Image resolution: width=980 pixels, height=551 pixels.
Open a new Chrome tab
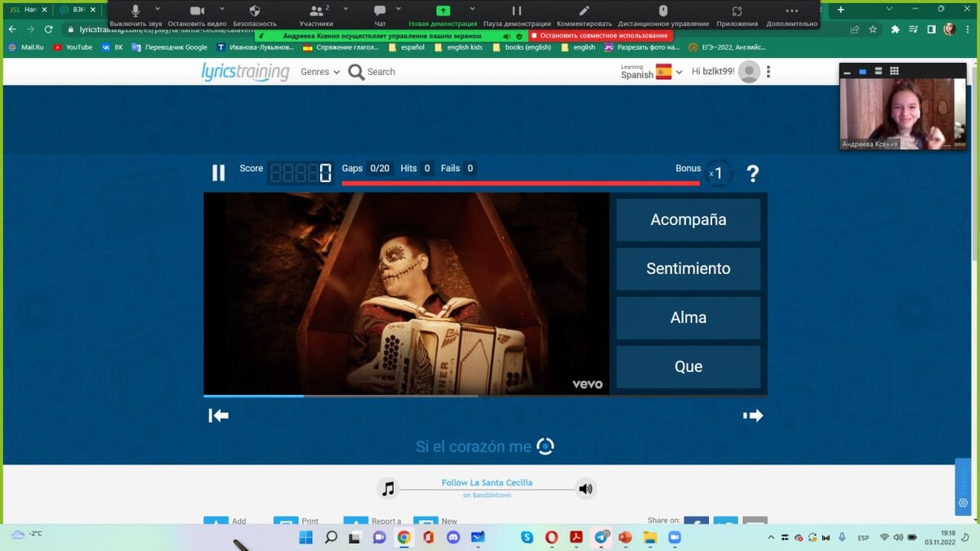point(840,9)
